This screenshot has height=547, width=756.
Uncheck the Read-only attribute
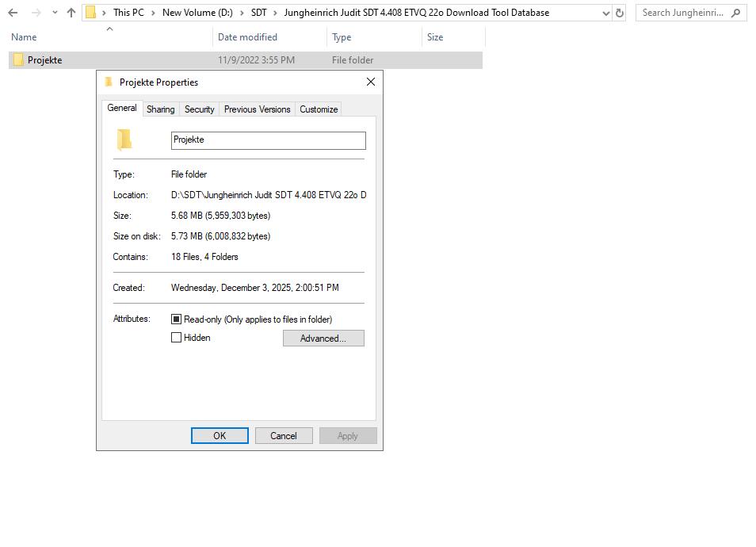176,319
